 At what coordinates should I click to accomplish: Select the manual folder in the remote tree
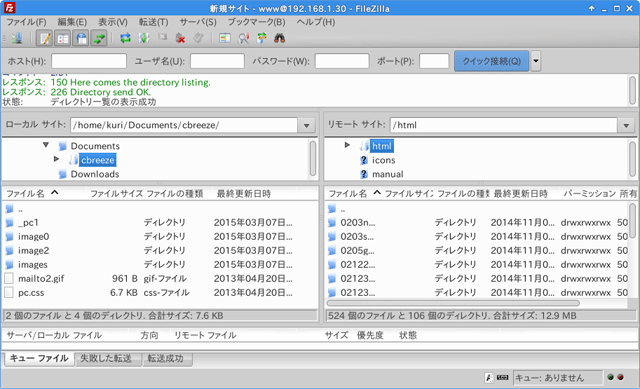(387, 174)
